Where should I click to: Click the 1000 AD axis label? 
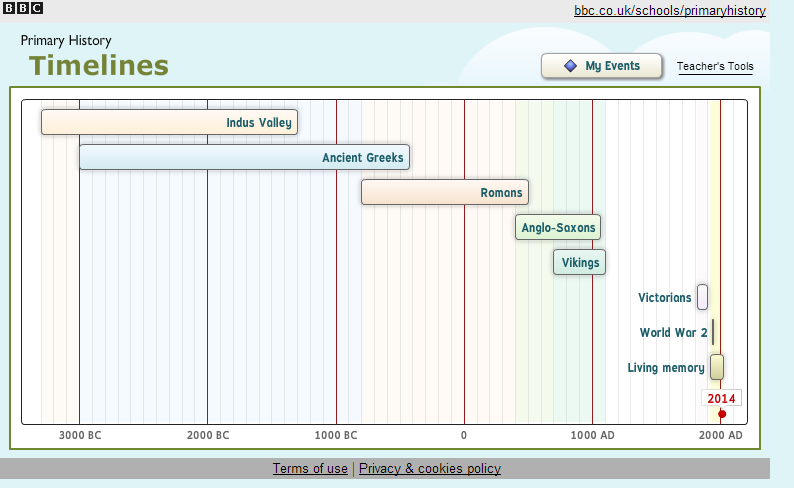592,435
